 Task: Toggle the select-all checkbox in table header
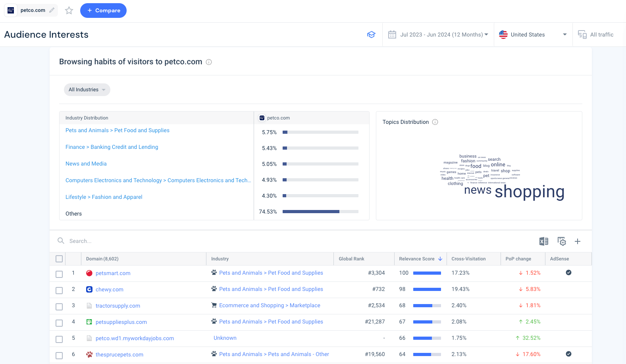[59, 259]
